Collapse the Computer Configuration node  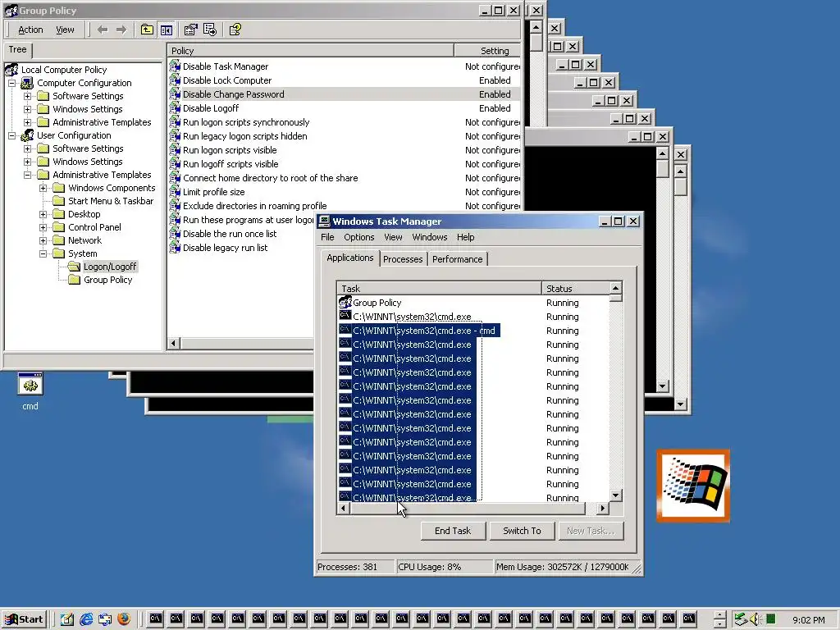pos(11,83)
